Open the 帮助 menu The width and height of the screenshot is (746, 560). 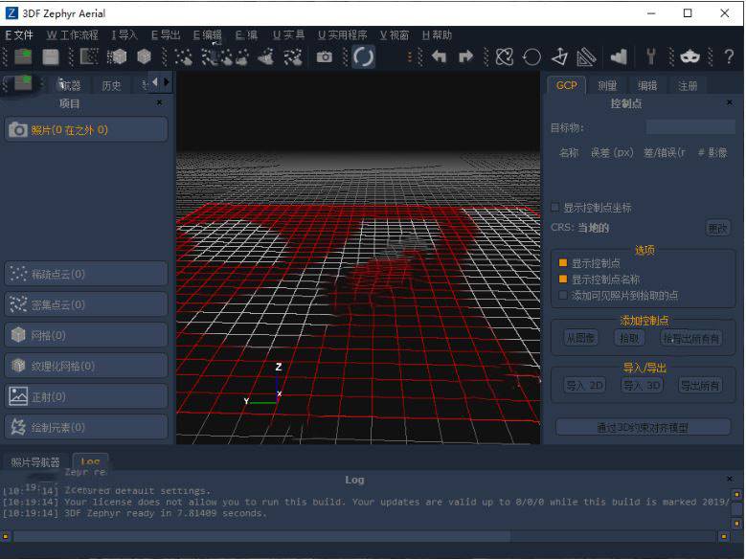437,34
